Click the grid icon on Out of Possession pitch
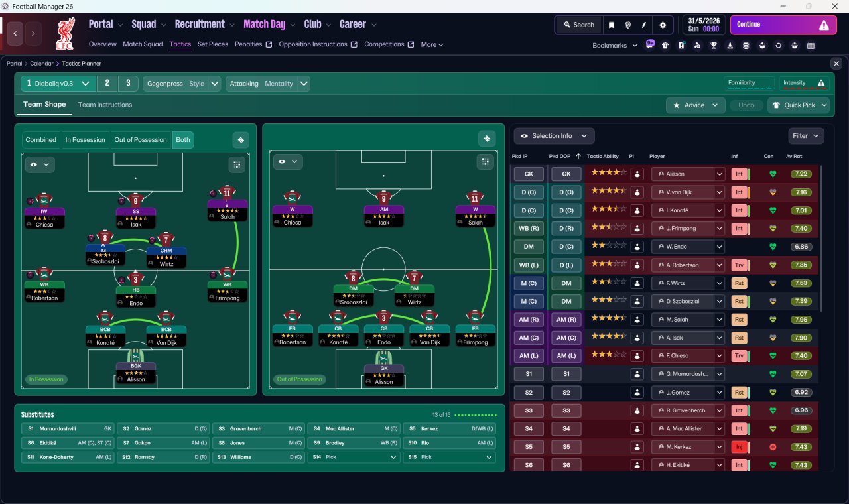This screenshot has width=849, height=504. click(x=484, y=161)
